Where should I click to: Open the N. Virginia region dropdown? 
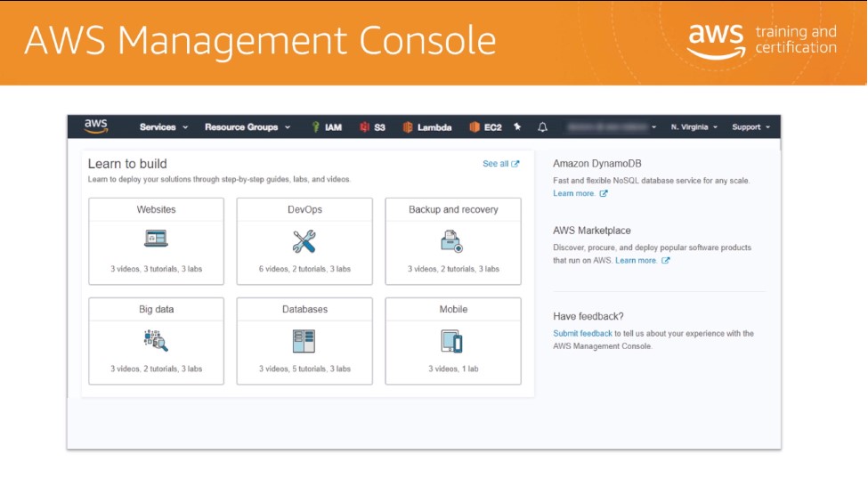pos(694,127)
